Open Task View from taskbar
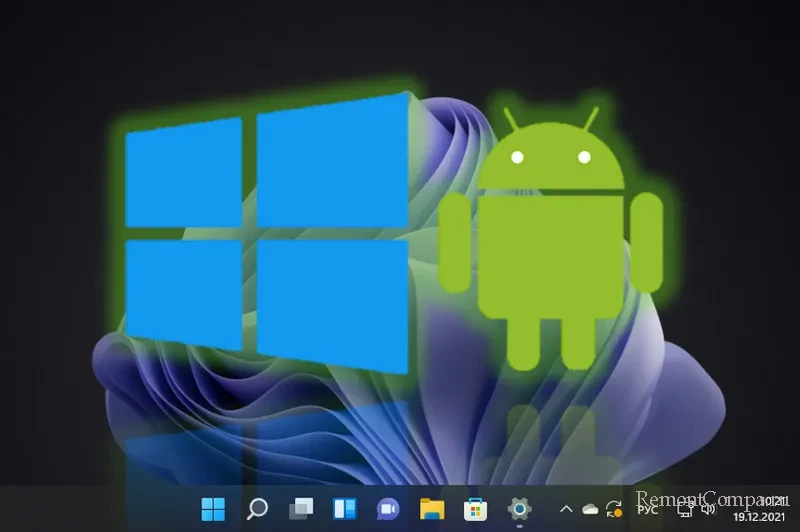This screenshot has height=532, width=800. (x=300, y=508)
